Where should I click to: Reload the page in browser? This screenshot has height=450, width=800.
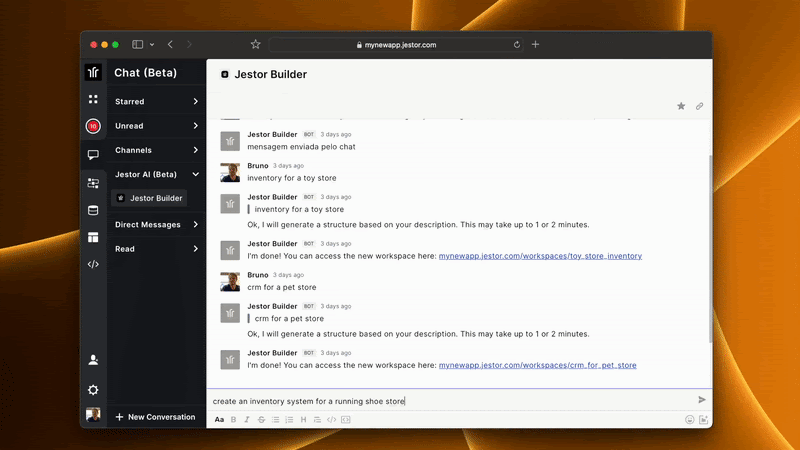(516, 45)
